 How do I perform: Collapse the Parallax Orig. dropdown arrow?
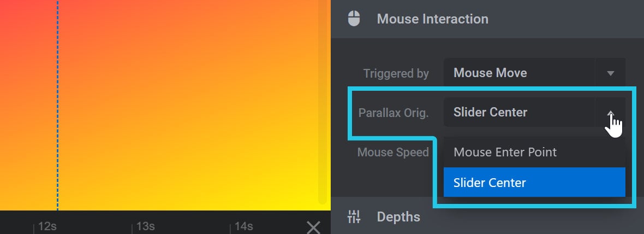(610, 112)
